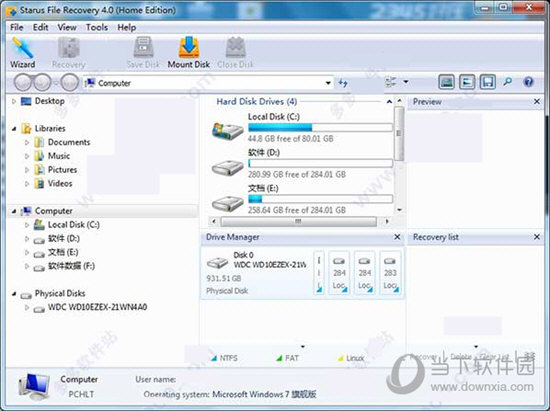Click the NTFS legend label

[228, 358]
